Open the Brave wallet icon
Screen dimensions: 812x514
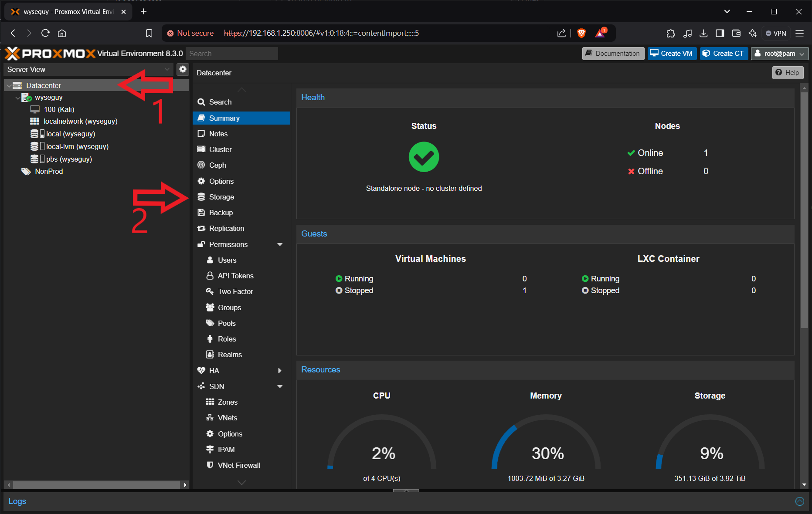click(x=736, y=33)
